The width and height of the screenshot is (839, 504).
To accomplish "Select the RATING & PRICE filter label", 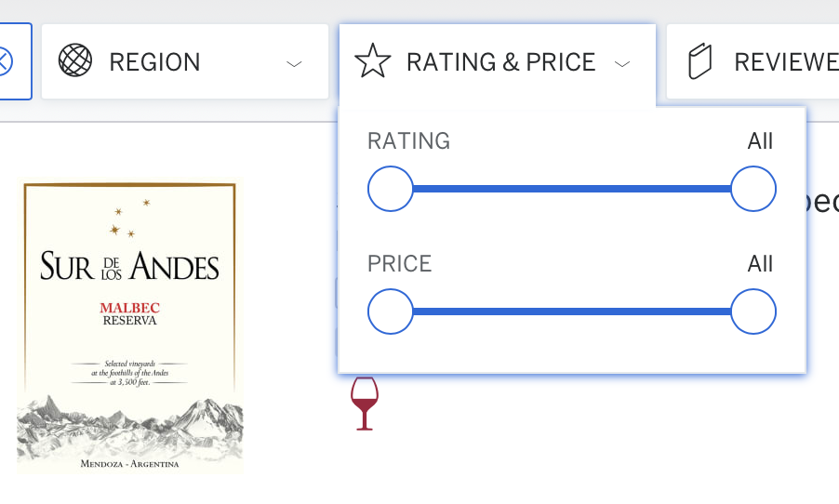I will click(500, 62).
